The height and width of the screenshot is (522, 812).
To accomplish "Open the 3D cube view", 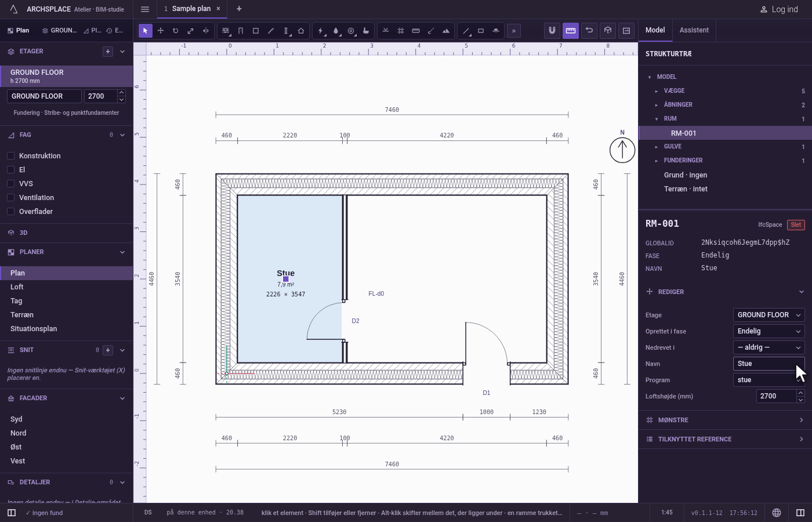I will (x=608, y=31).
